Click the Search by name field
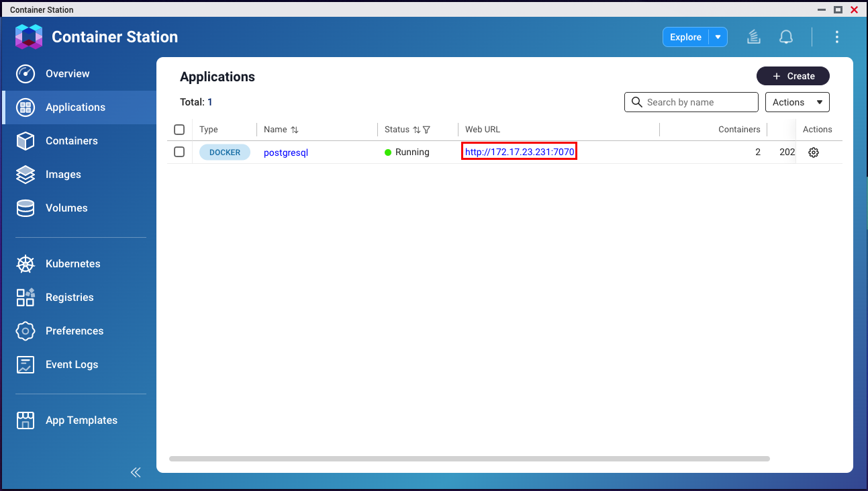 [691, 102]
